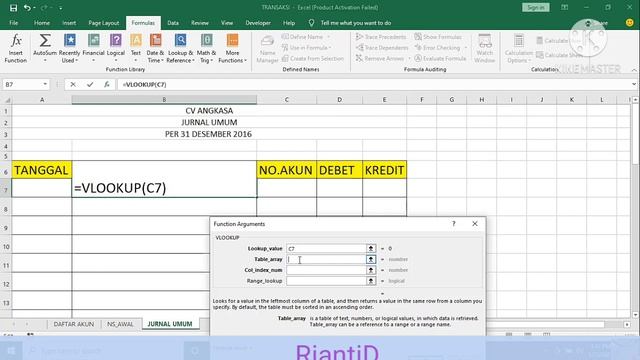Switch to the Data tab
640x360 pixels.
click(x=173, y=23)
